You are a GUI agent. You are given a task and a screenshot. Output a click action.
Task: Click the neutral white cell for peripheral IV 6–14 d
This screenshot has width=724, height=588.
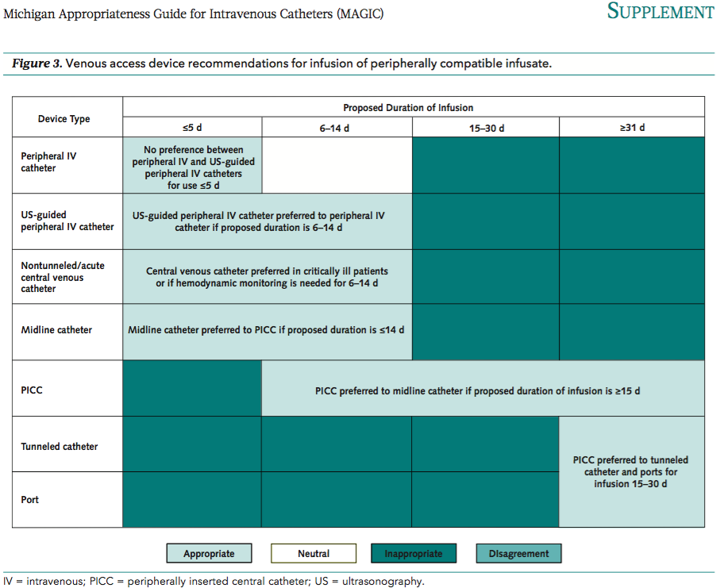pyautogui.click(x=337, y=166)
